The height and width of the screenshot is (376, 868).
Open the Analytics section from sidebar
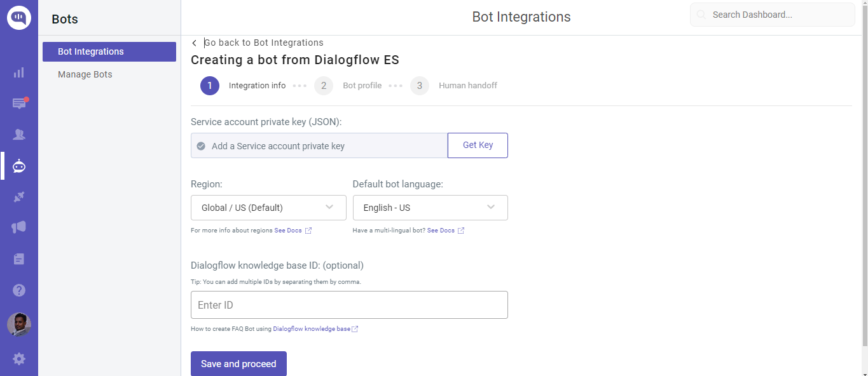pyautogui.click(x=18, y=72)
